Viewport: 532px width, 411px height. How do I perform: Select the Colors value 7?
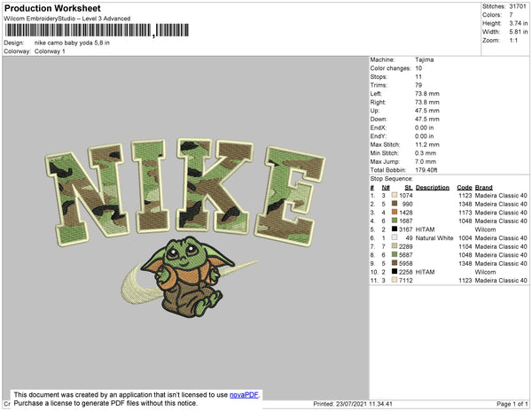(x=511, y=15)
